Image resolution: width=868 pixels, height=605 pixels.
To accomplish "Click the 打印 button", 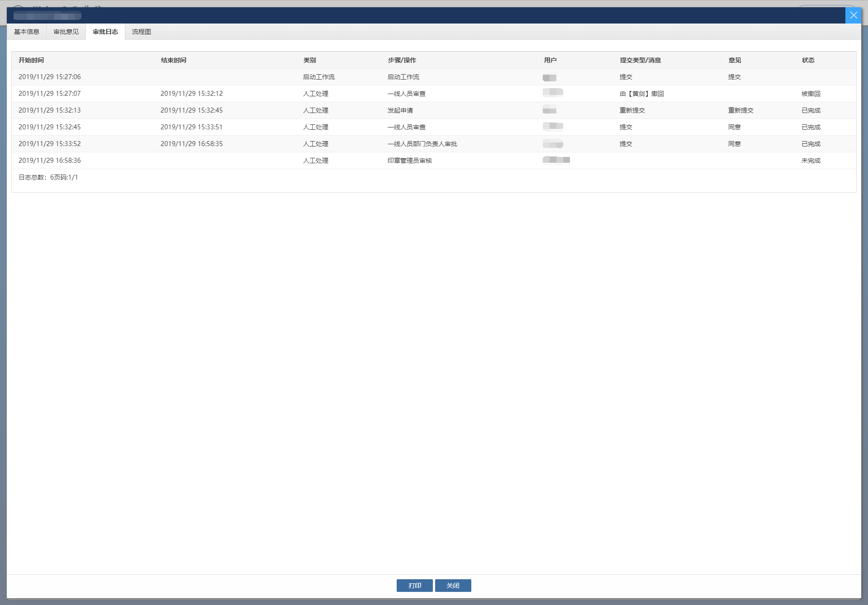I will (415, 586).
